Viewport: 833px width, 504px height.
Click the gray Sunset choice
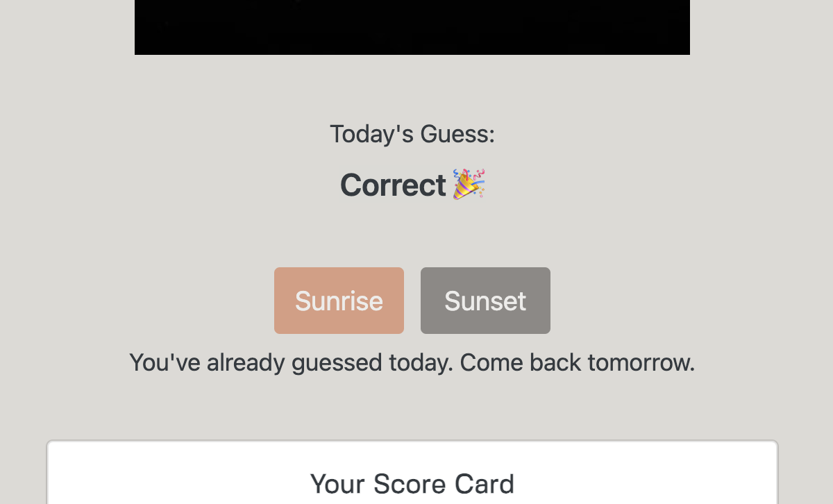click(485, 301)
